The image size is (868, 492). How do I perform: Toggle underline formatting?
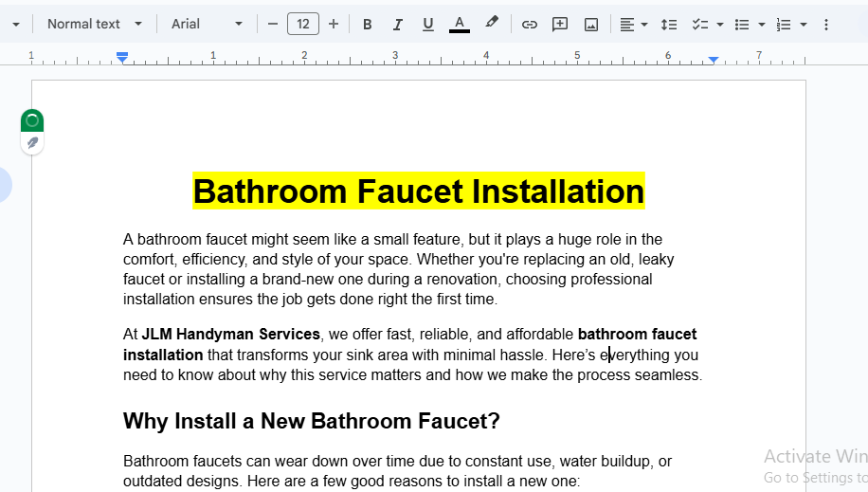pyautogui.click(x=428, y=25)
